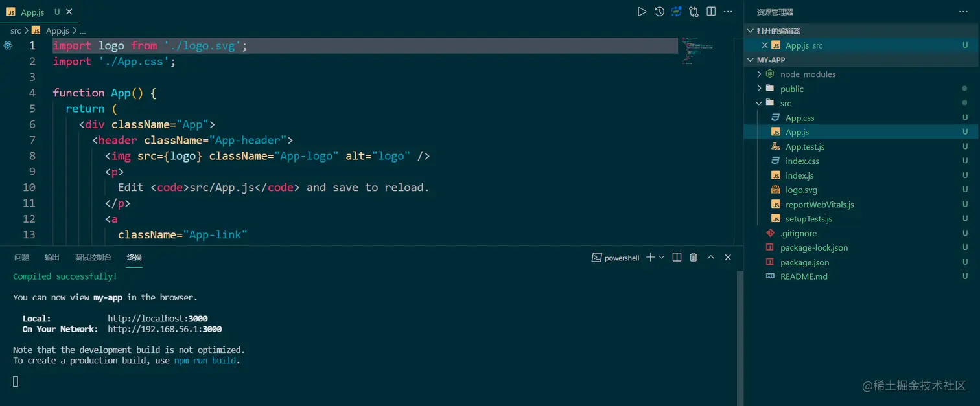
Task: Open the editor's more actions ellipsis
Action: [x=729, y=12]
